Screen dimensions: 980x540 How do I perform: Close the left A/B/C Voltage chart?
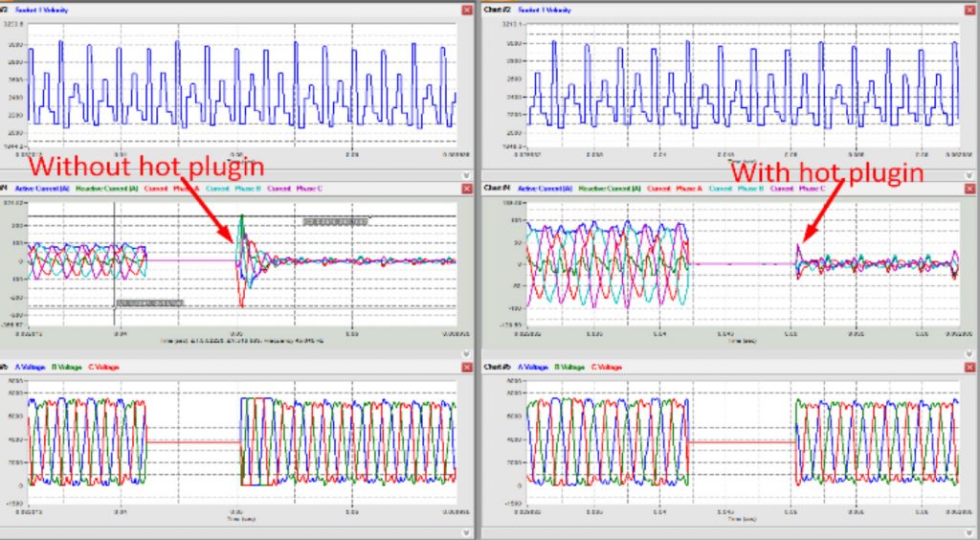point(467,367)
